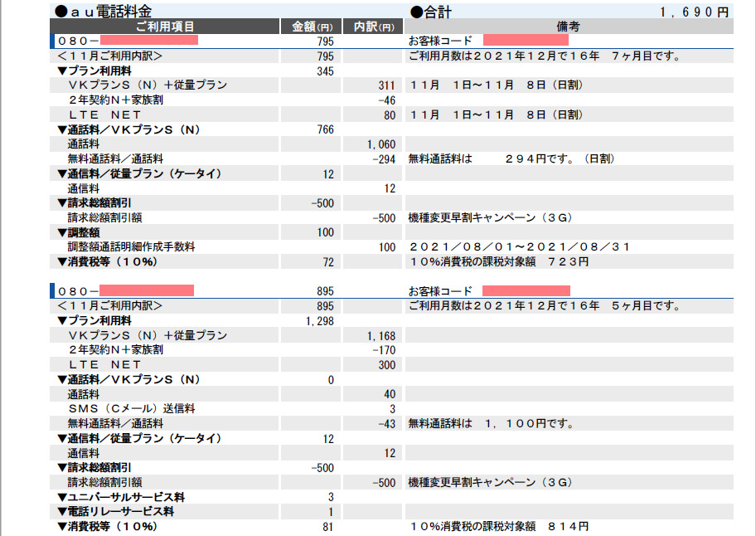Click the blue marker beside the 895 yen phone number
756x536 pixels.
click(53, 290)
